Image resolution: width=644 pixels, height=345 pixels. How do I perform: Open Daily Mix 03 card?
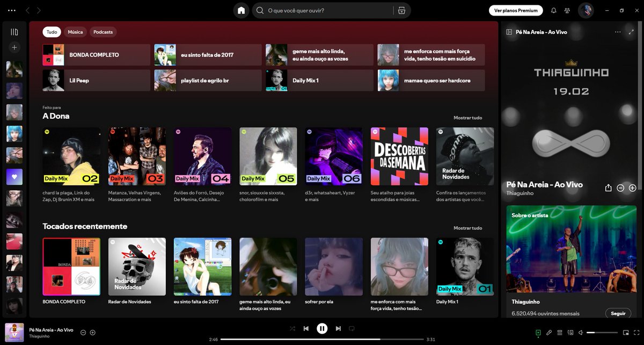pyautogui.click(x=137, y=165)
